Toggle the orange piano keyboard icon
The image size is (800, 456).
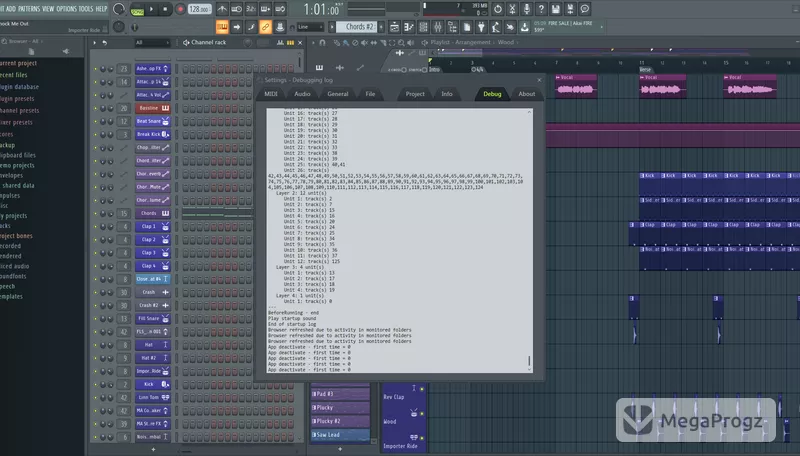click(x=222, y=27)
